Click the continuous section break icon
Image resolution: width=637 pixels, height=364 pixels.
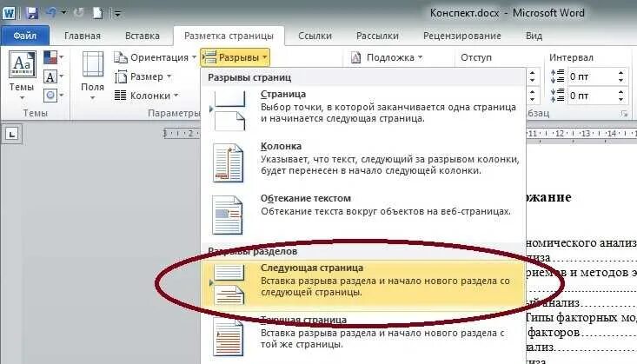[228, 337]
